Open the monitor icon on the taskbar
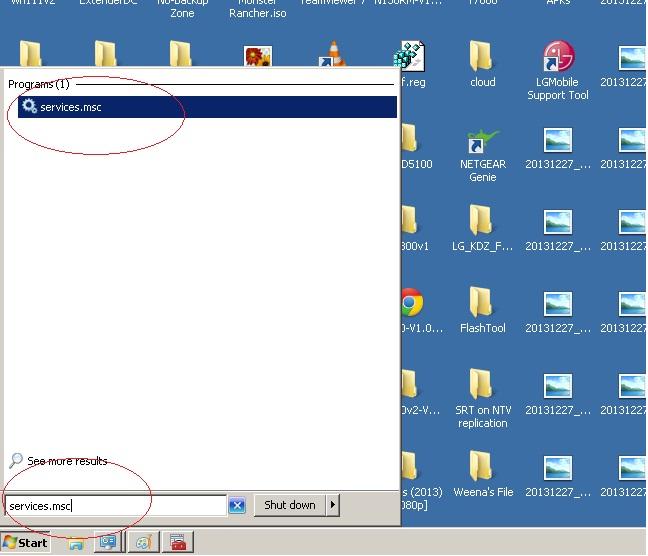Image resolution: width=648 pixels, height=556 pixels. click(x=108, y=542)
